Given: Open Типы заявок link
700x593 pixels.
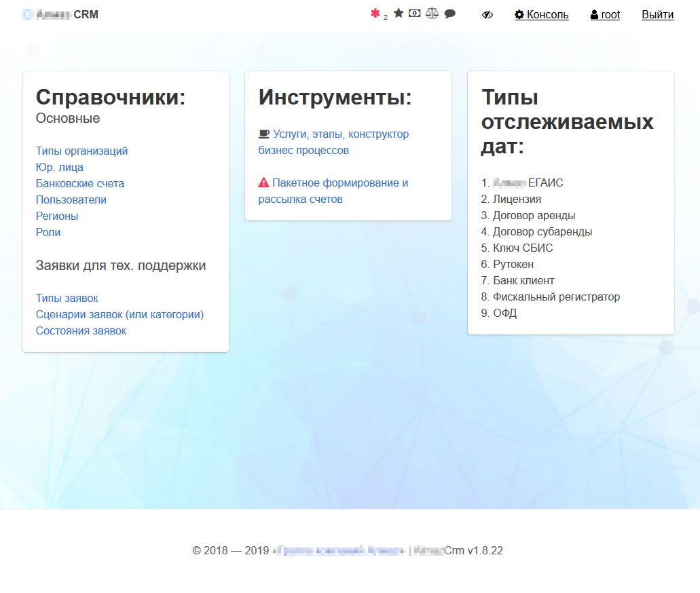Looking at the screenshot, I should tap(67, 298).
